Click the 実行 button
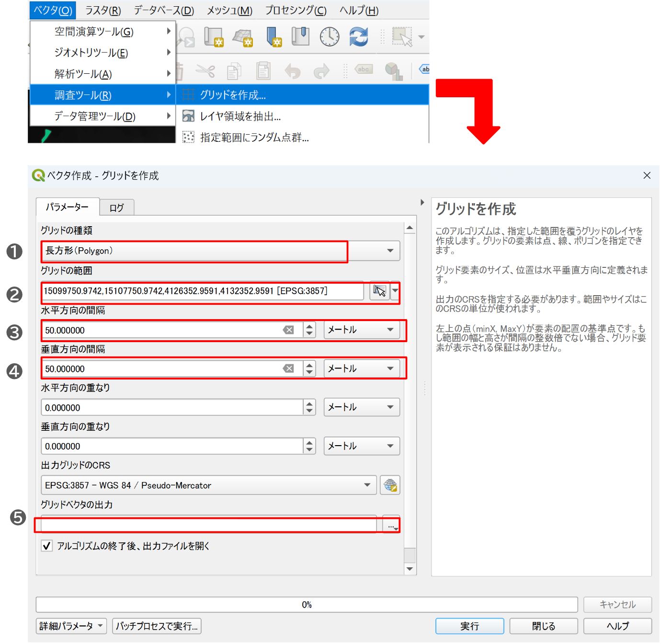 coord(469,626)
